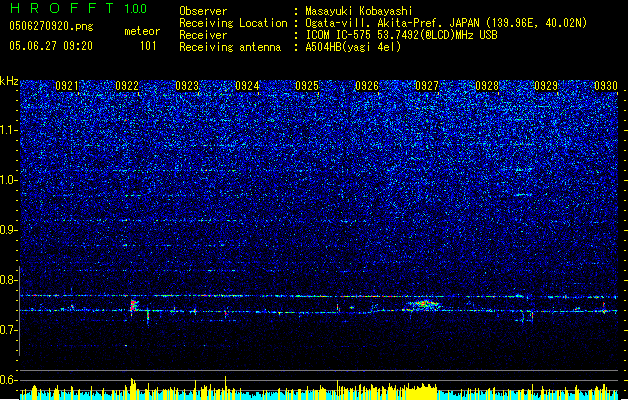The image size is (629, 400).
Task: Click the observer name Masayuki Kobayashi
Action: [359, 11]
